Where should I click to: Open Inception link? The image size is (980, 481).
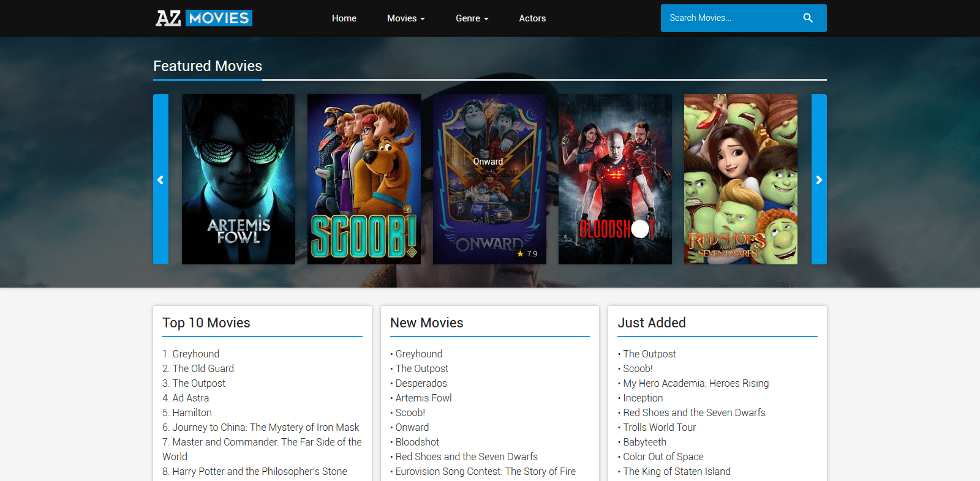[643, 398]
